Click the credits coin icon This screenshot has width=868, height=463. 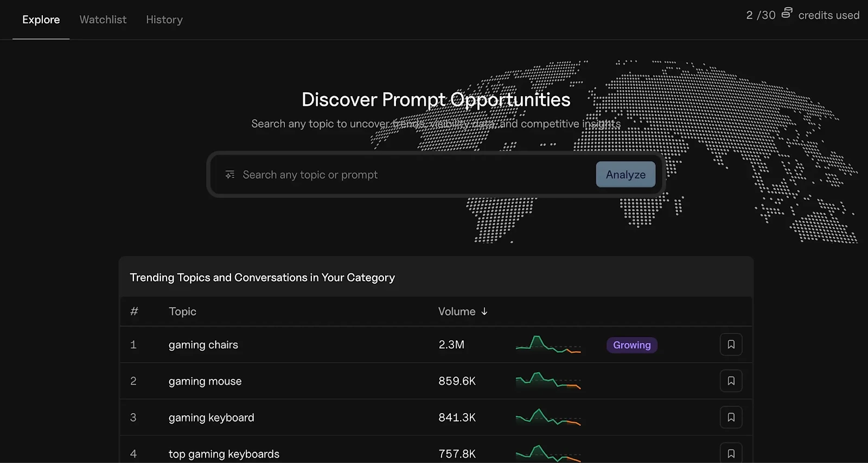click(787, 13)
